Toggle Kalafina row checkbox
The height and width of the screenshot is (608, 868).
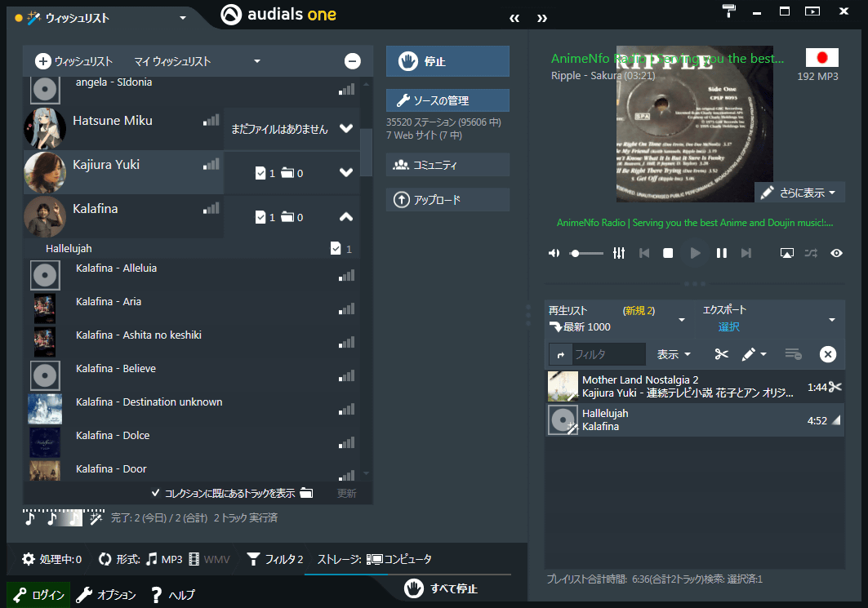pos(260,217)
